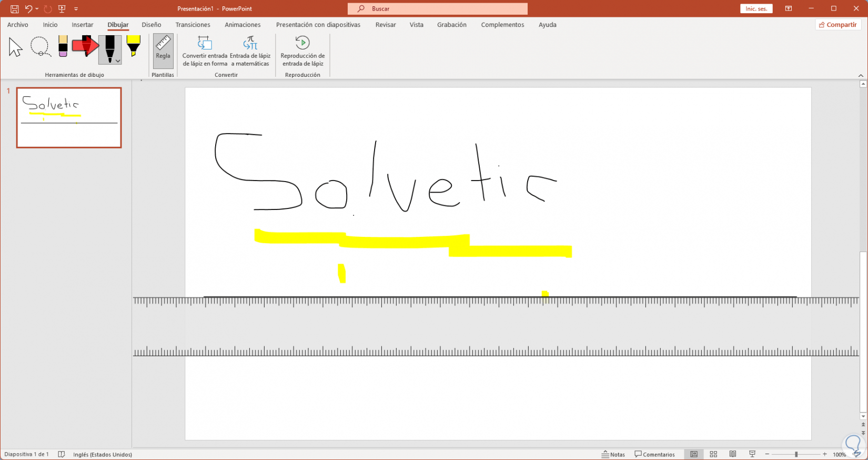Screen dimensions: 868x460
Task: Open Ribbon display options icon
Action: point(789,9)
